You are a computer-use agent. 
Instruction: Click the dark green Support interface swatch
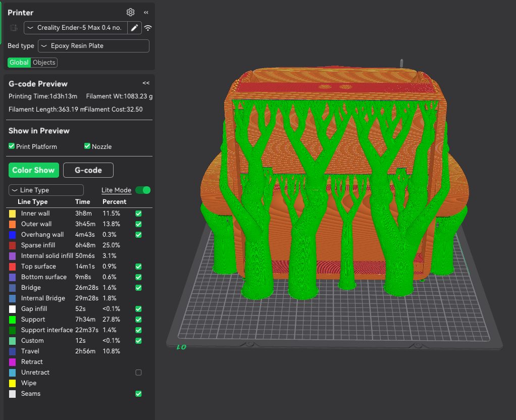coord(12,330)
